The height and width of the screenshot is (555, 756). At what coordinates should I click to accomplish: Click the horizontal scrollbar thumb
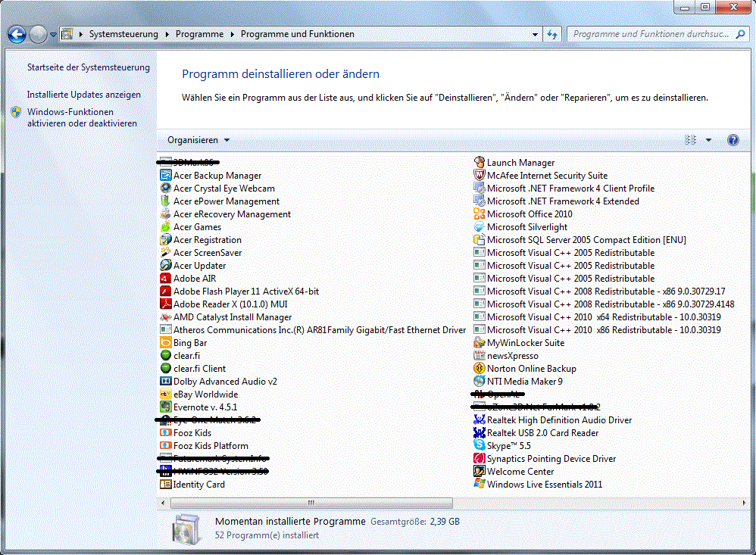click(311, 503)
